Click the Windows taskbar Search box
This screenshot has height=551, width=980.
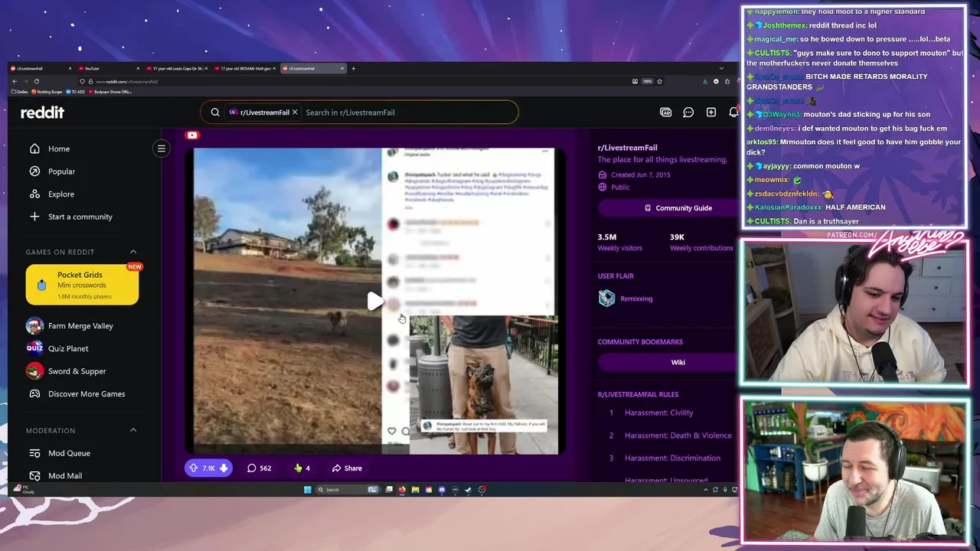348,490
